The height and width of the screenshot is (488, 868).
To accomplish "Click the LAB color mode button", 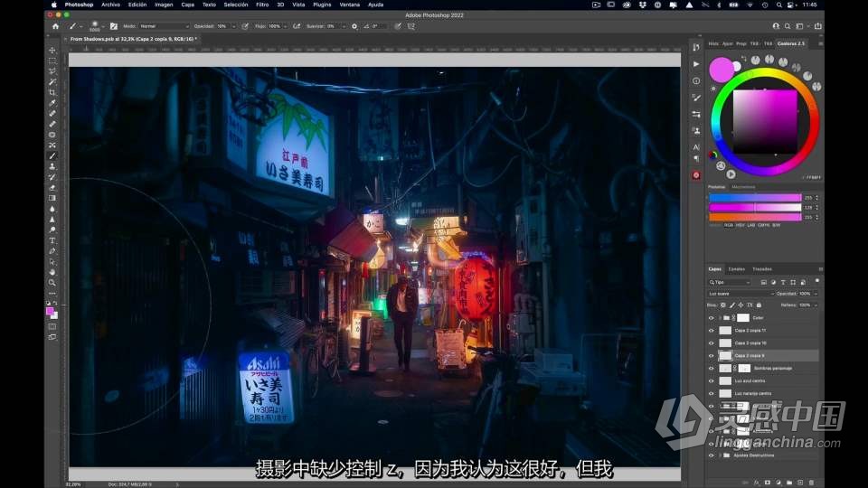I will coord(751,226).
